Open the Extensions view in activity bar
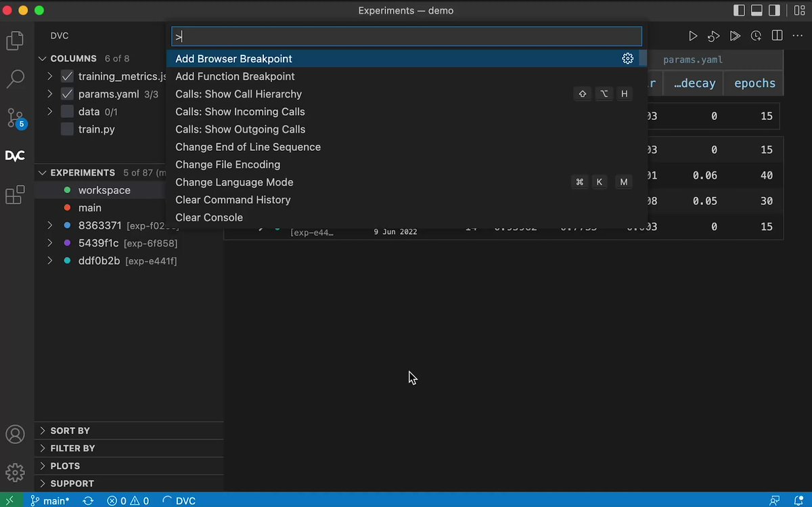812x507 pixels. coord(15,195)
